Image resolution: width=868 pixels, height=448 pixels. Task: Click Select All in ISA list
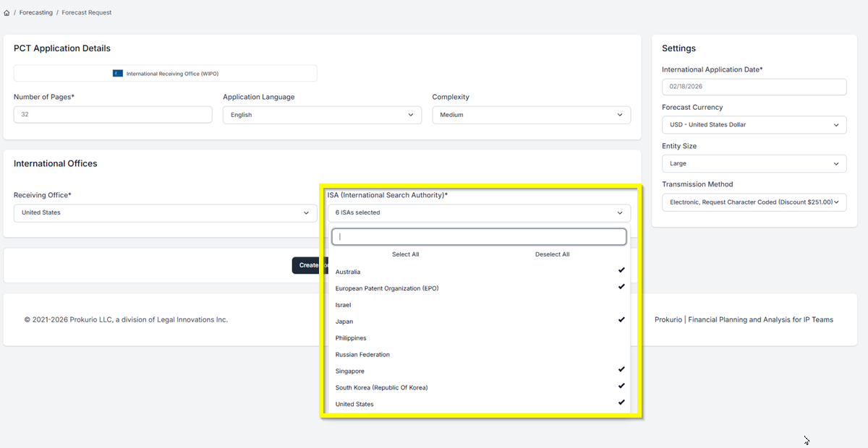pyautogui.click(x=405, y=254)
